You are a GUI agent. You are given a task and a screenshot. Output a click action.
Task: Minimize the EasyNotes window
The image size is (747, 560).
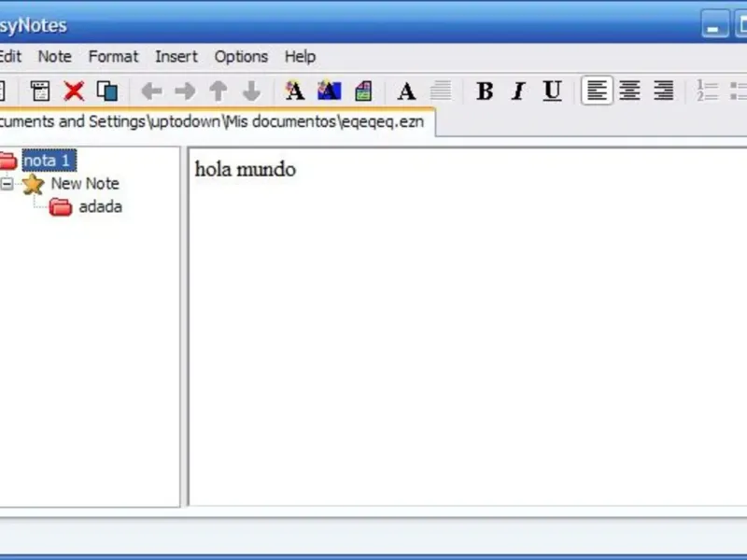point(714,25)
